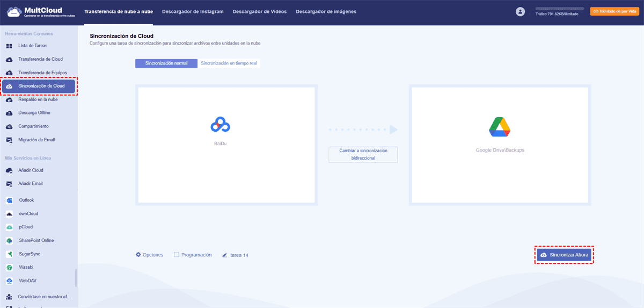Click the BaiDu cloud source icon

220,125
